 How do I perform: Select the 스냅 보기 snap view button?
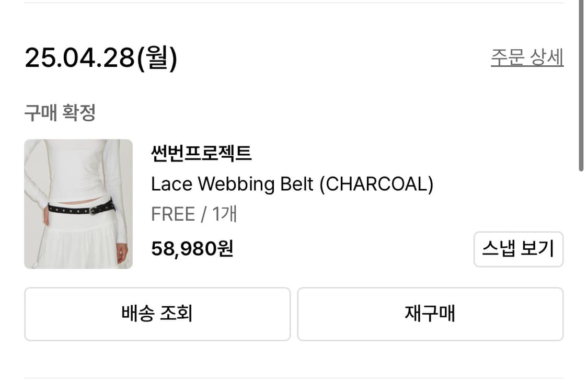(x=518, y=249)
